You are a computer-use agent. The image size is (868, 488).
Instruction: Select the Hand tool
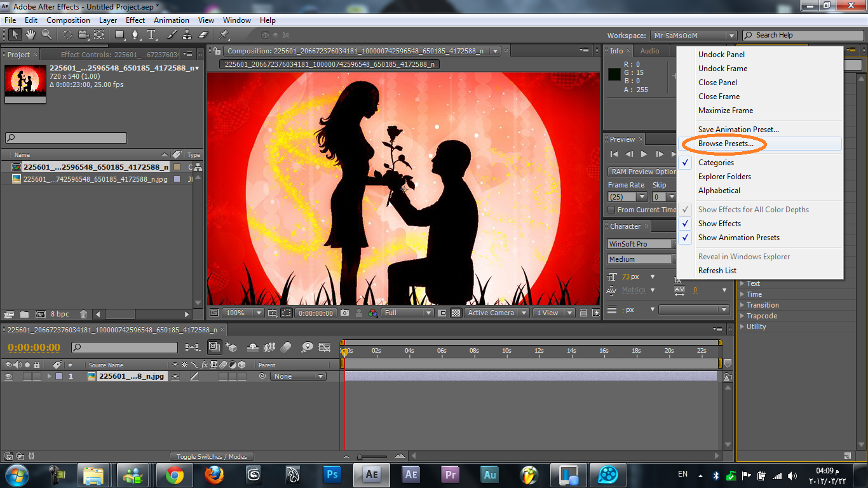(31, 35)
